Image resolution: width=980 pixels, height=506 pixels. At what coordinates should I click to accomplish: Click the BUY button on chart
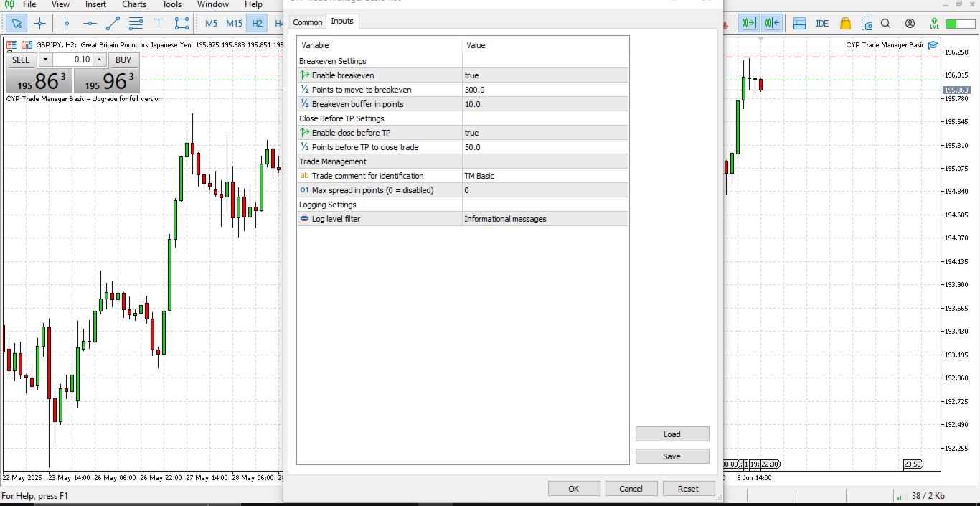coord(123,60)
